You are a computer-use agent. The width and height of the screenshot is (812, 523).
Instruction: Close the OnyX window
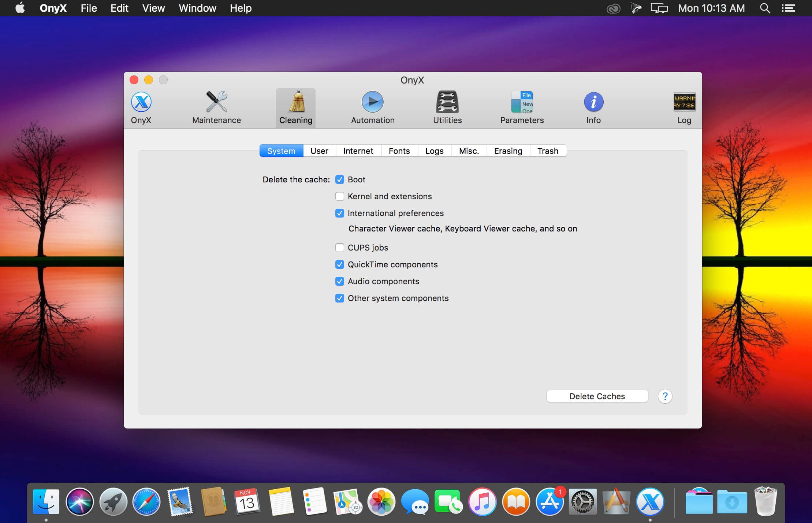coord(134,80)
